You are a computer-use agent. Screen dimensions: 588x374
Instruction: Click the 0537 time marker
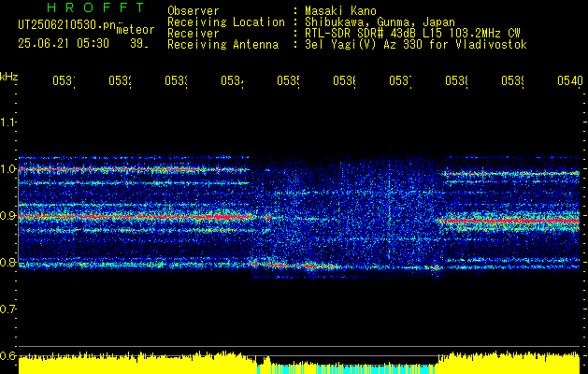(400, 80)
